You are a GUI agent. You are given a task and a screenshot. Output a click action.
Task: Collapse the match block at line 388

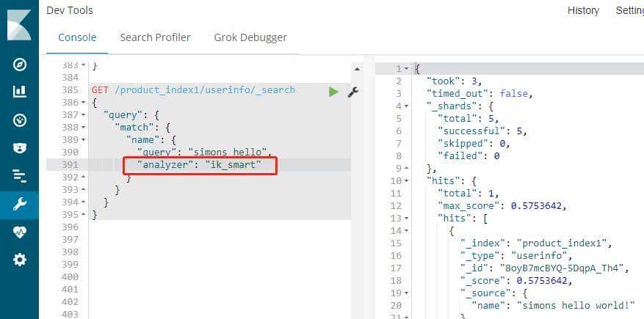[84, 128]
